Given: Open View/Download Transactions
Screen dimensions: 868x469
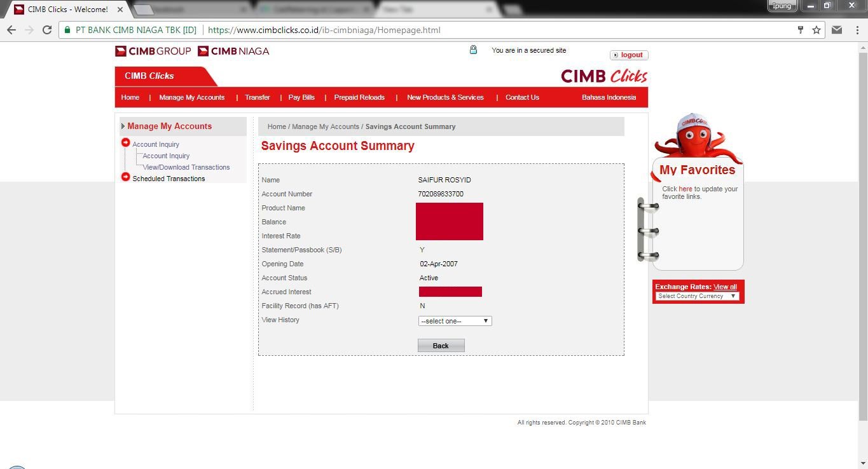Looking at the screenshot, I should pos(186,167).
